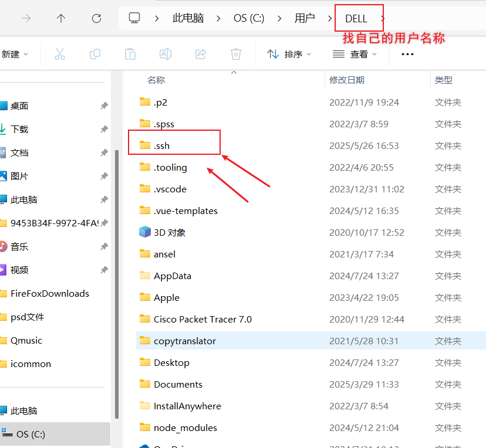The image size is (486, 448).
Task: Open the 新建 dropdown
Action: click(14, 54)
